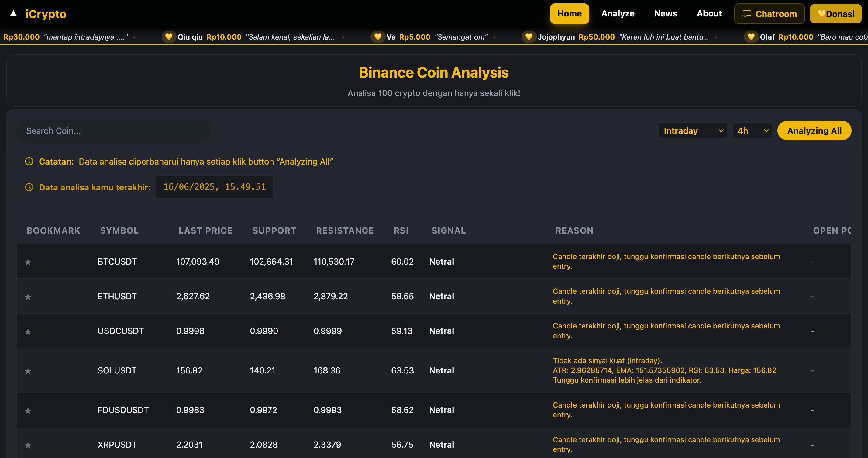The height and width of the screenshot is (458, 868).
Task: Click the XRPUSDT resistance 2.3379
Action: pyautogui.click(x=327, y=445)
